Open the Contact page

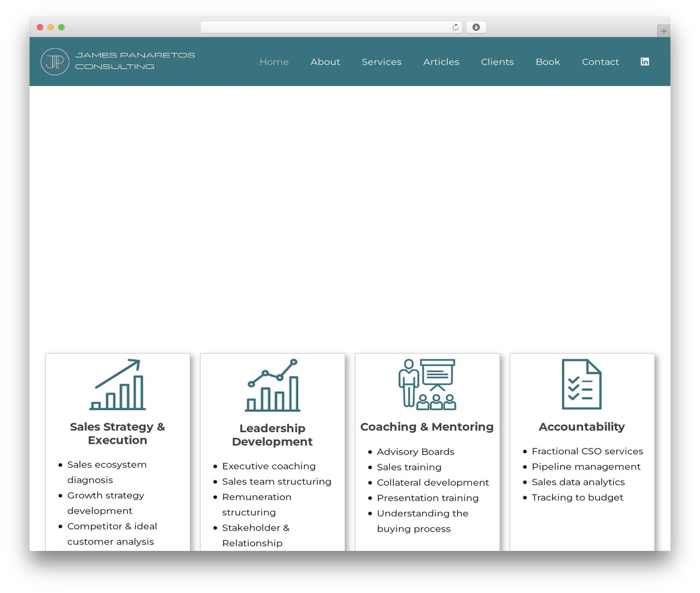click(600, 62)
